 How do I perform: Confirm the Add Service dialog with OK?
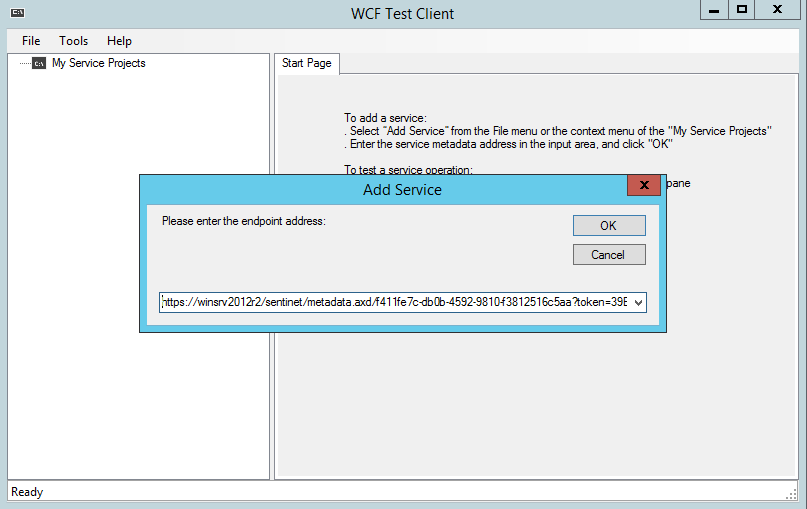tap(609, 225)
